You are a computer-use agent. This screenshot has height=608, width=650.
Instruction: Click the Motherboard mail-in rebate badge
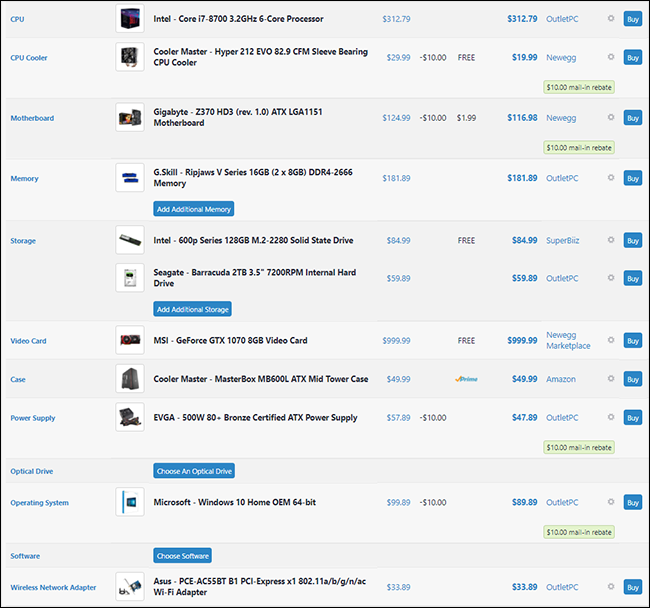point(579,148)
